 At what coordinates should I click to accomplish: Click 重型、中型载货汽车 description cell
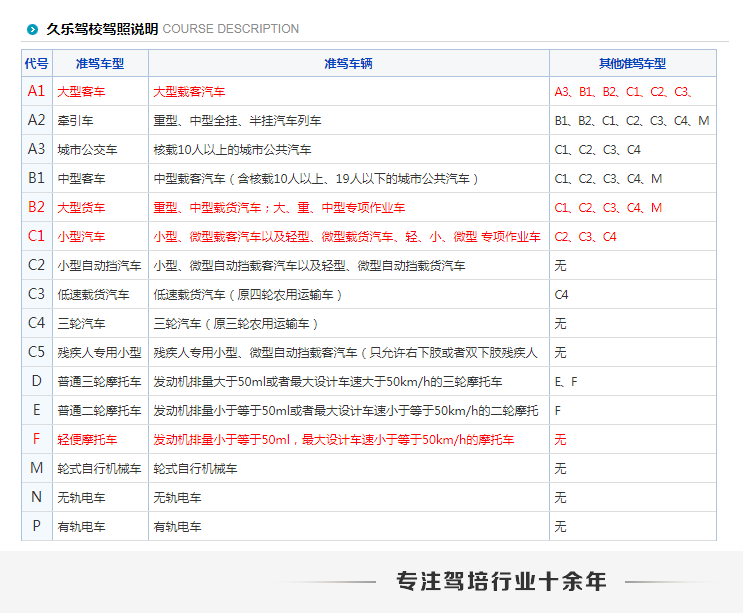[348, 207]
